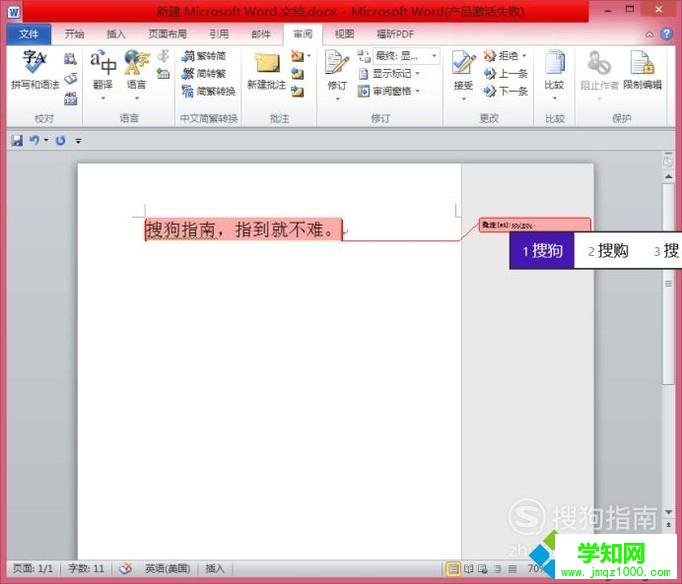Open the 文件 file tab
The width and height of the screenshot is (682, 584).
pos(29,34)
